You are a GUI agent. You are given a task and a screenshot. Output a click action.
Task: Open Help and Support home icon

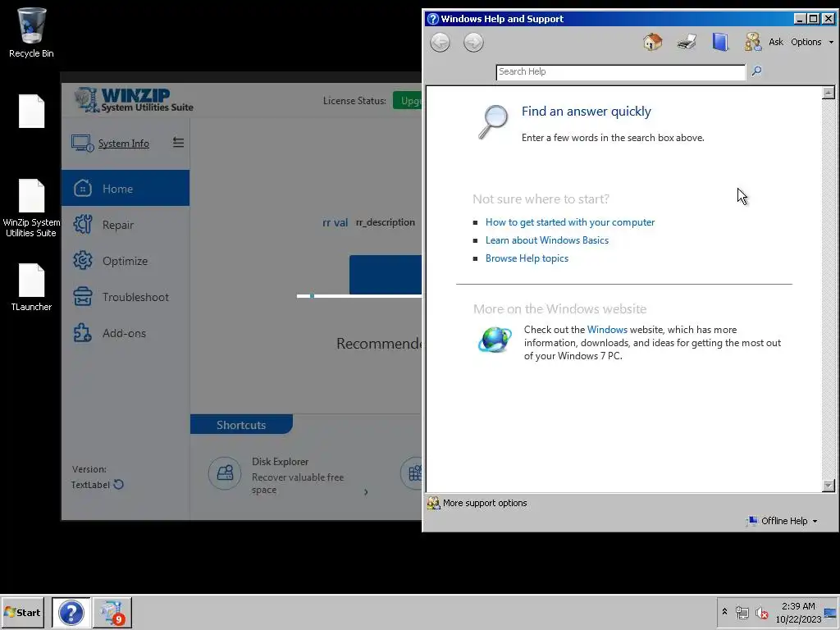click(652, 42)
